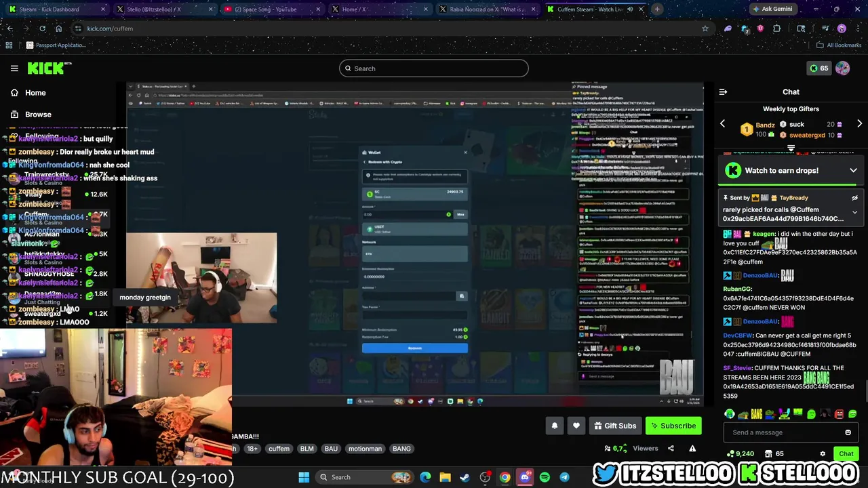The width and height of the screenshot is (868, 488).
Task: Click the 18+ stream tag
Action: point(252,449)
